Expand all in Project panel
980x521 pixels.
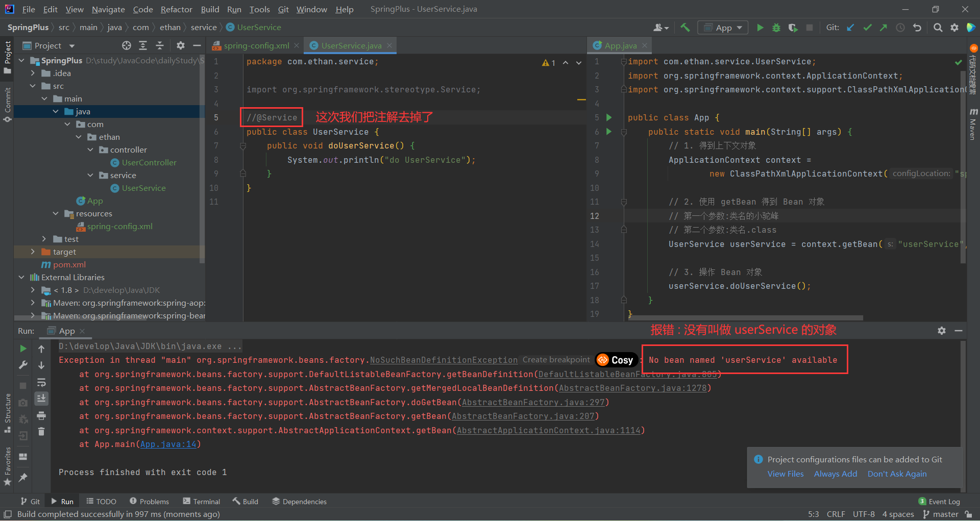coord(143,45)
